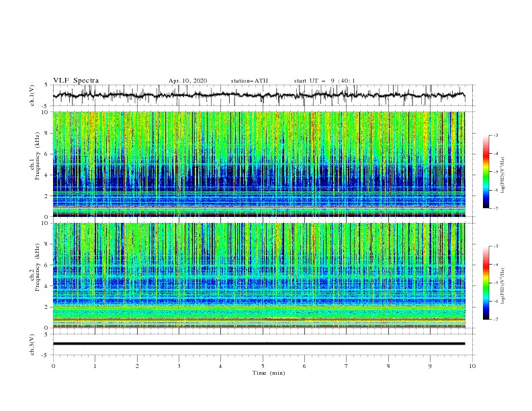Click the ch.1 "Frequency (kHz)" axis label
The width and height of the screenshot is (532, 411).
pyautogui.click(x=38, y=156)
